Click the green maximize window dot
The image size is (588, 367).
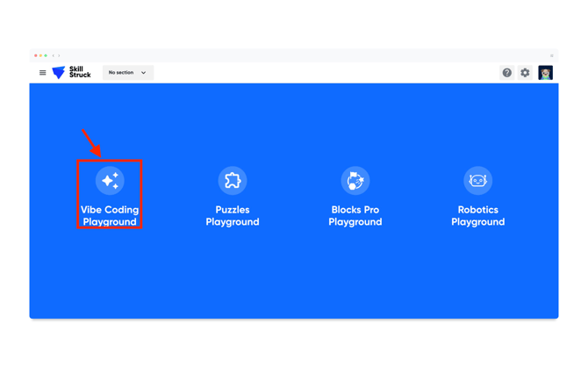(x=46, y=55)
